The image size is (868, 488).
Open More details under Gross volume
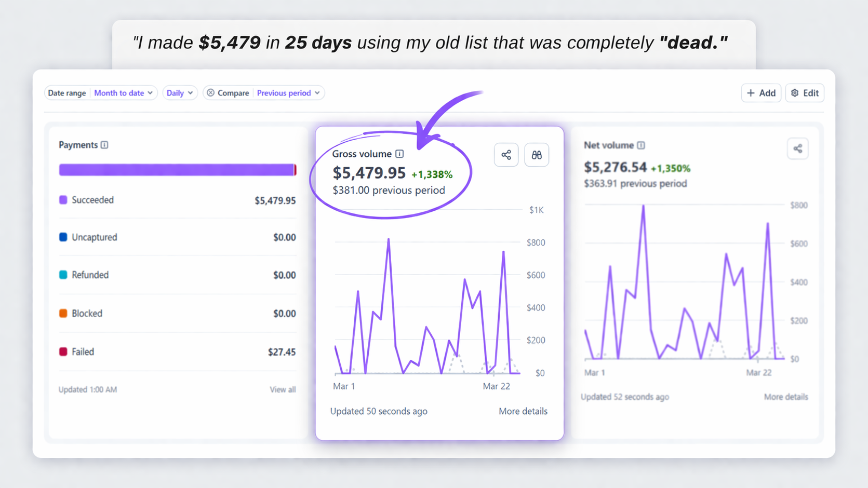click(x=523, y=411)
